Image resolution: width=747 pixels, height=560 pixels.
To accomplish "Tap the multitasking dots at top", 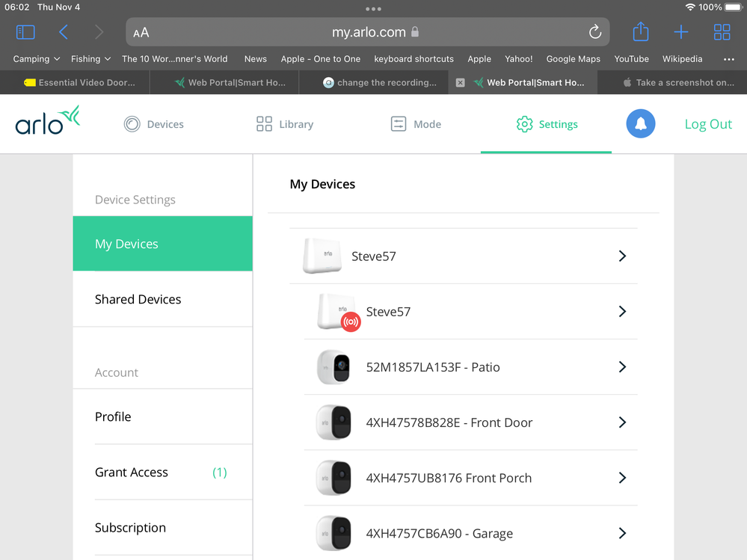I will tap(373, 8).
